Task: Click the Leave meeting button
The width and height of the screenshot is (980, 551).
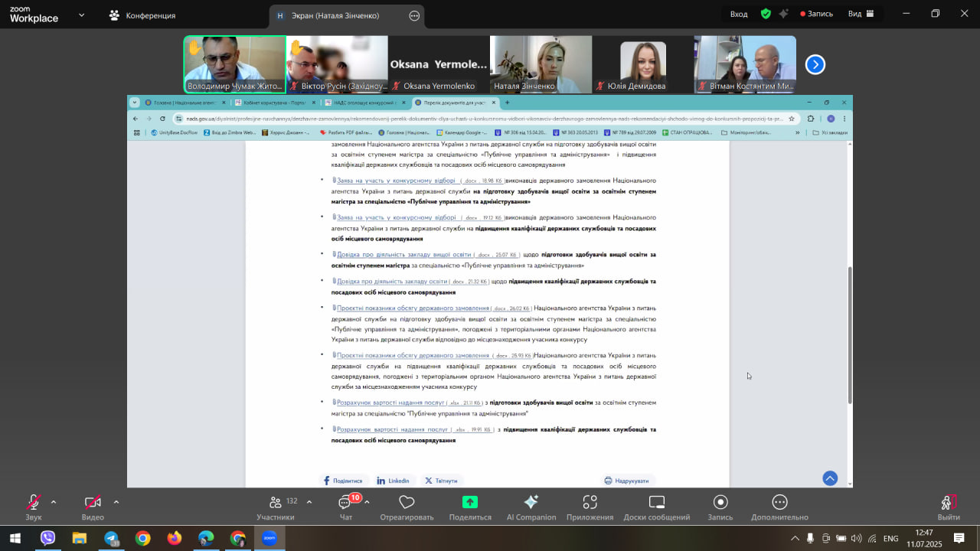Action: point(948,506)
